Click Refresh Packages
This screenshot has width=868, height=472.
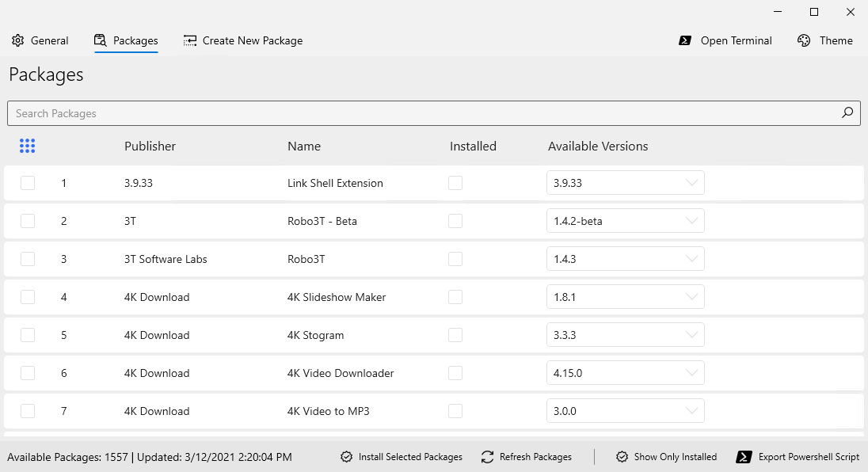pos(527,456)
